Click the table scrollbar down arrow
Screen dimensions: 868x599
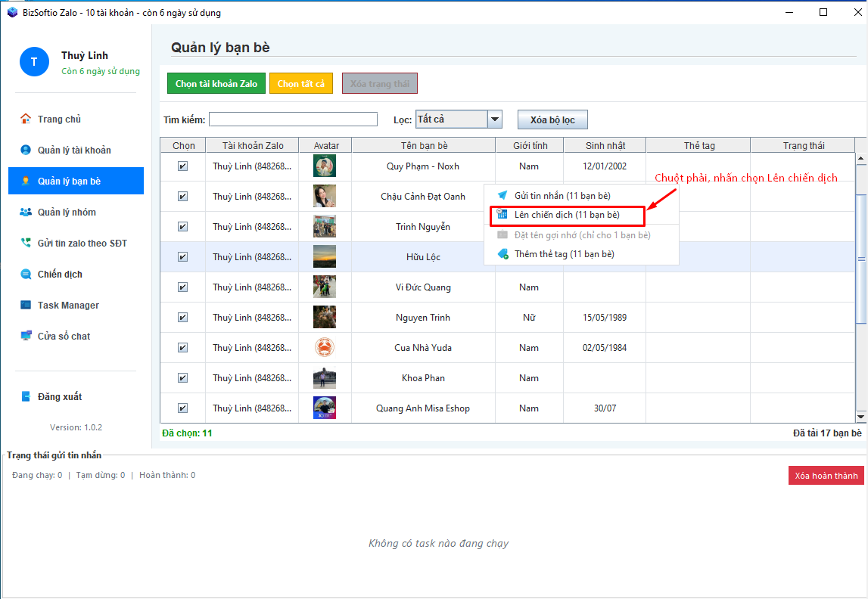[860, 416]
